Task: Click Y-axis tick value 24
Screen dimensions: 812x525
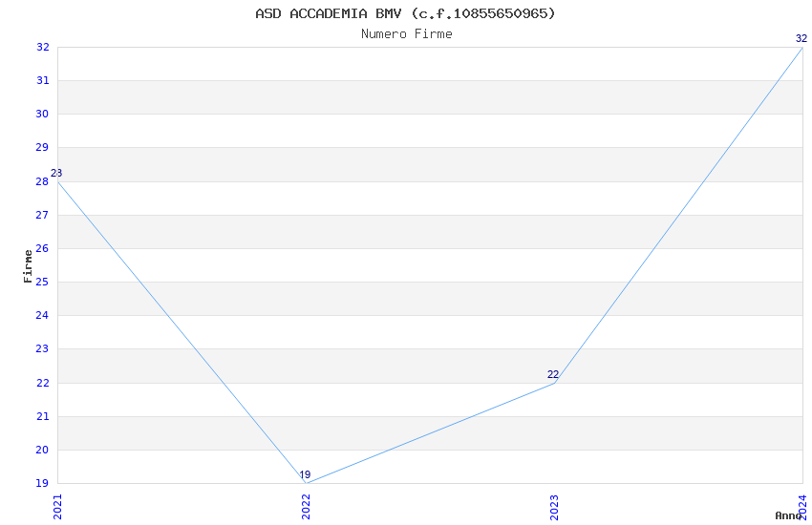Action: click(42, 316)
